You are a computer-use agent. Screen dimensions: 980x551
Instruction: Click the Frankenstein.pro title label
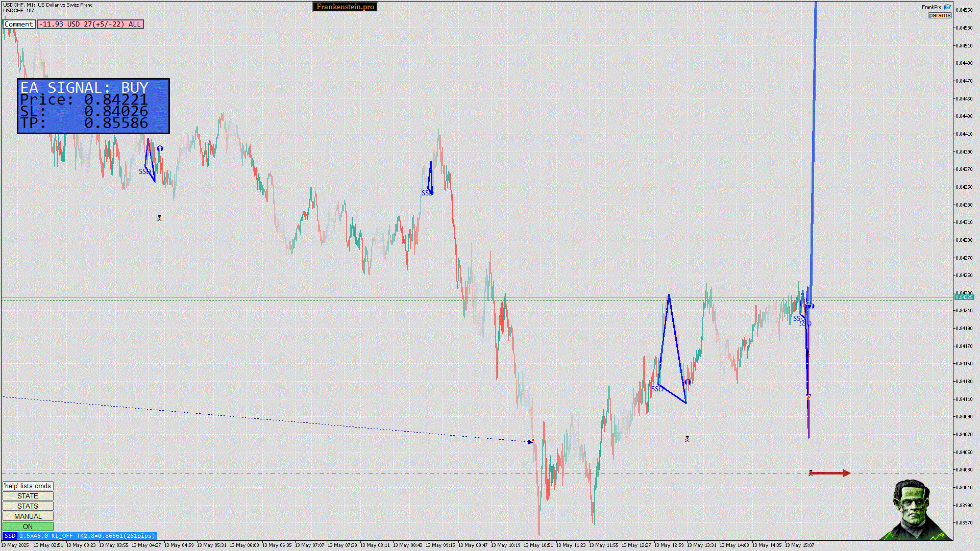tap(345, 7)
